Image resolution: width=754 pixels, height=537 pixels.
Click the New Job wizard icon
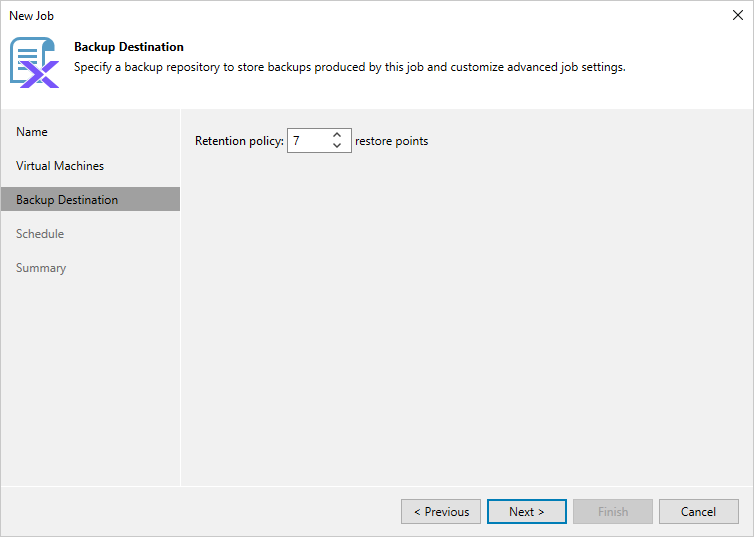(x=34, y=62)
